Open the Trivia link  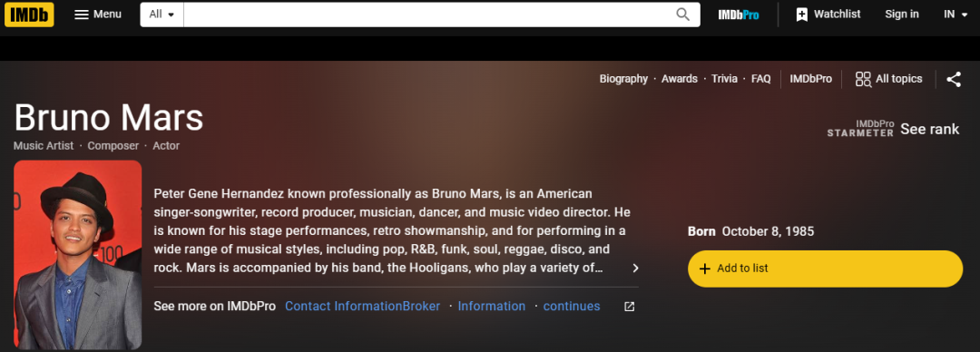(x=724, y=79)
